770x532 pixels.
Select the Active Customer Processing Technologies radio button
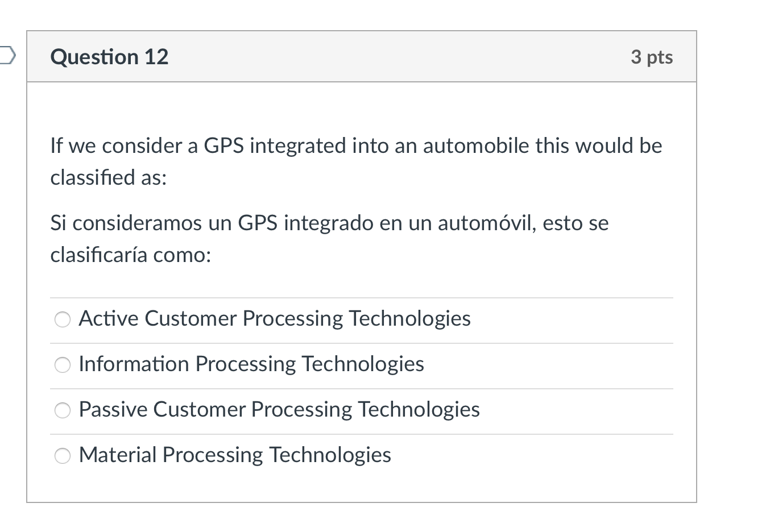pyautogui.click(x=63, y=319)
